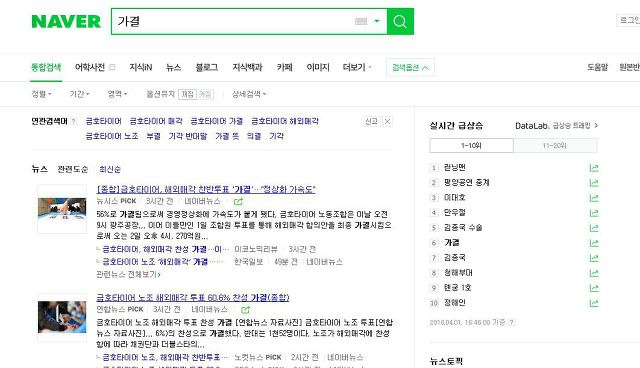Click trend chart icon for 만우절
The width and height of the screenshot is (640, 368).
(x=594, y=213)
